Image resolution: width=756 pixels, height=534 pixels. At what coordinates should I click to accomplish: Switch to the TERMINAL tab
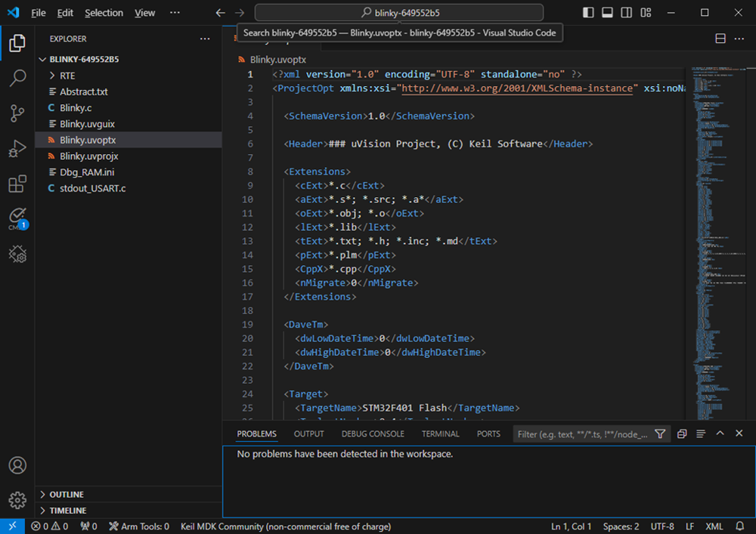click(x=440, y=434)
